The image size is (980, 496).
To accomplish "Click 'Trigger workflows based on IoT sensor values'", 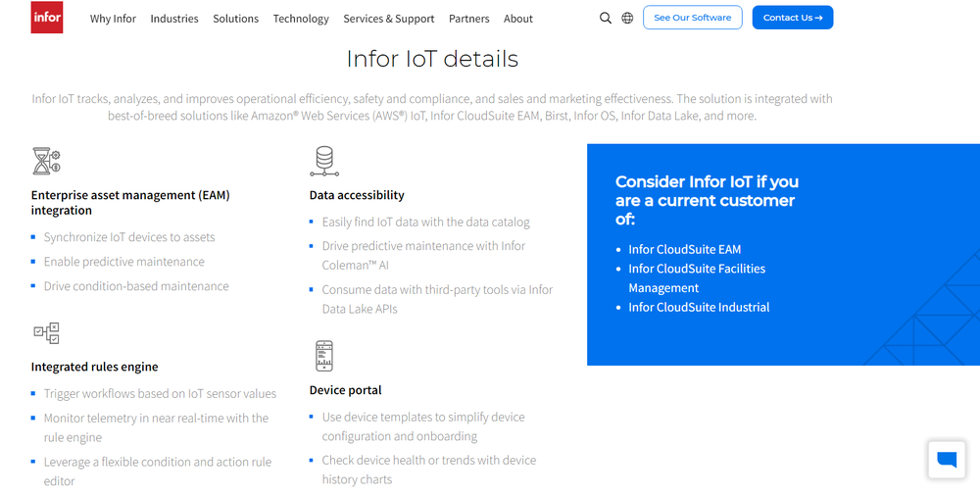I will 160,393.
